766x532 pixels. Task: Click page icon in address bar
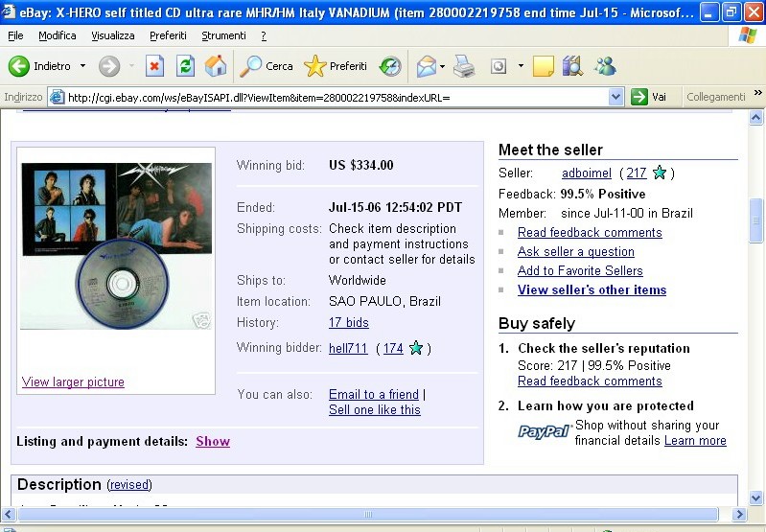point(57,97)
